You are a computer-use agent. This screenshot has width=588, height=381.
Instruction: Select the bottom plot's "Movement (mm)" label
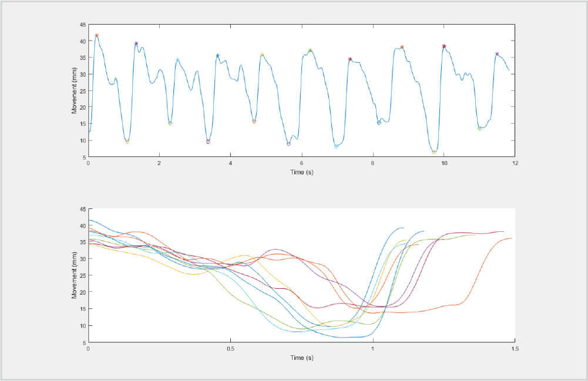(x=75, y=275)
